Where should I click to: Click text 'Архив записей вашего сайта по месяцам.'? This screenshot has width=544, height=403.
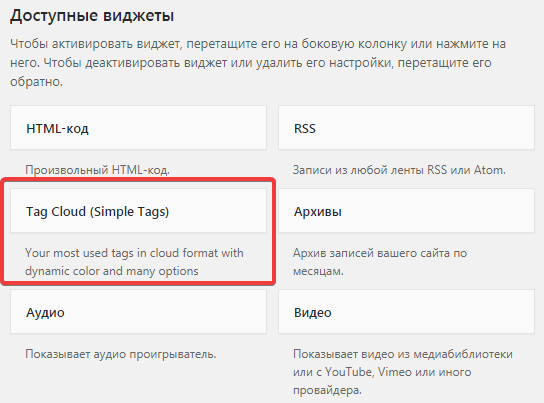pos(380,262)
